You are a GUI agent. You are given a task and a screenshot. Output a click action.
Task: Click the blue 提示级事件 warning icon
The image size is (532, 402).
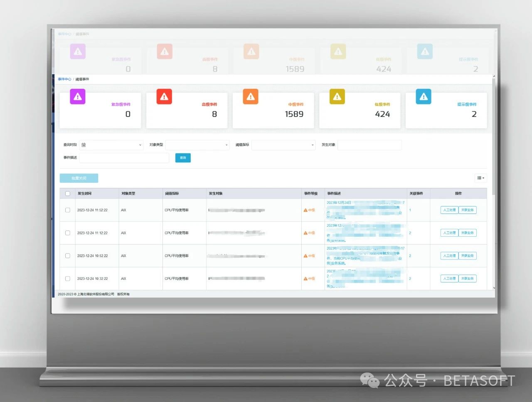(424, 97)
